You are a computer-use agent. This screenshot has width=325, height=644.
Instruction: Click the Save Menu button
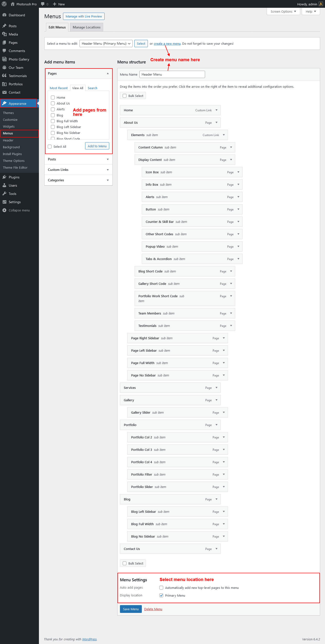click(131, 609)
